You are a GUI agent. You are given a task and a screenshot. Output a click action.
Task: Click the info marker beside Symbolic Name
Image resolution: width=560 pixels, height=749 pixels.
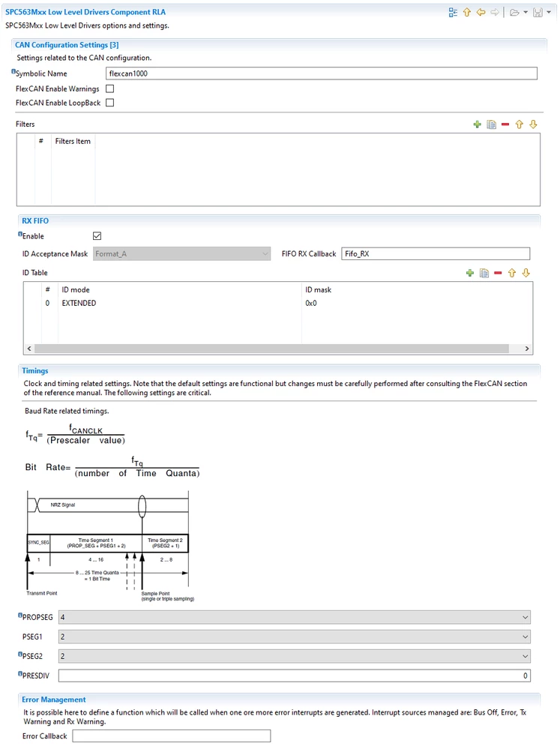(x=13, y=72)
